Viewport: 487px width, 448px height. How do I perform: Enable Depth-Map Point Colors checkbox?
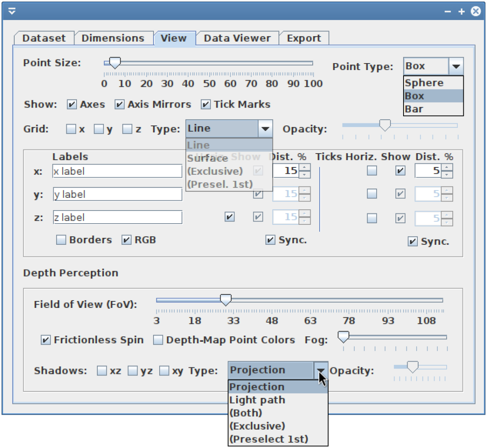click(158, 340)
